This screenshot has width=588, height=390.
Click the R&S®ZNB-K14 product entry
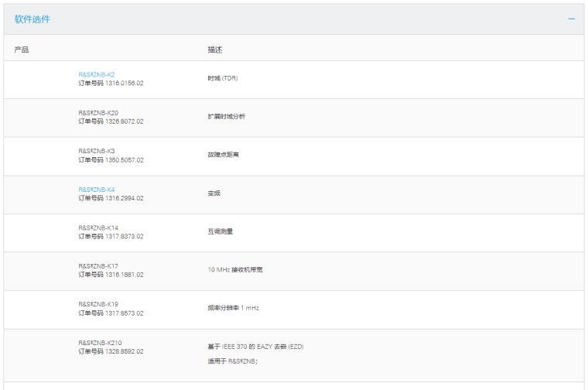pyautogui.click(x=98, y=227)
